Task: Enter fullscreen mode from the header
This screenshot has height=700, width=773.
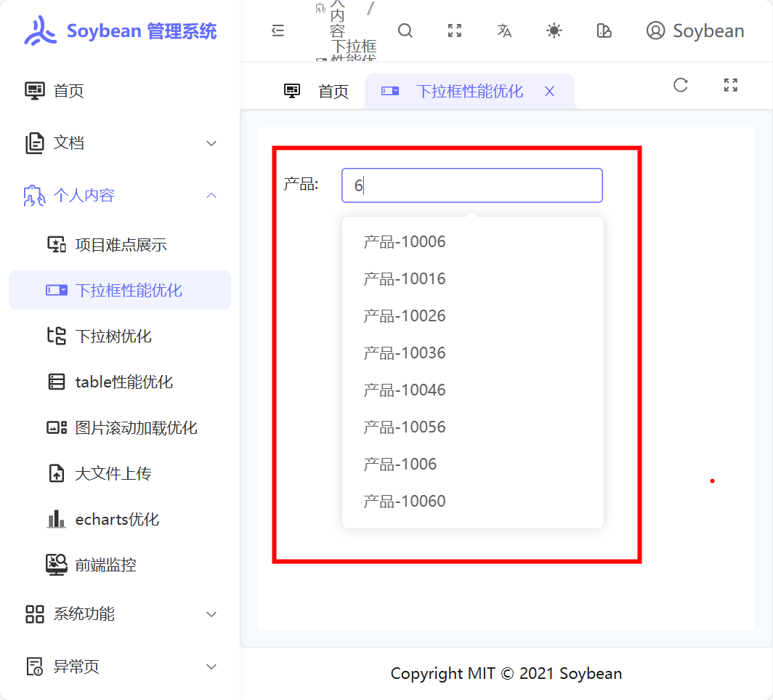Action: point(454,31)
